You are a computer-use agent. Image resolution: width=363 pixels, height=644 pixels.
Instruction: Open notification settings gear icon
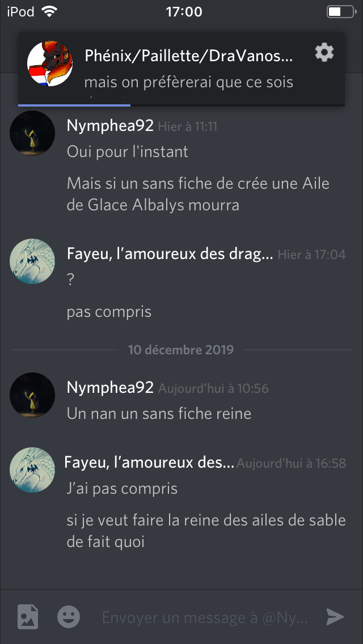(324, 53)
